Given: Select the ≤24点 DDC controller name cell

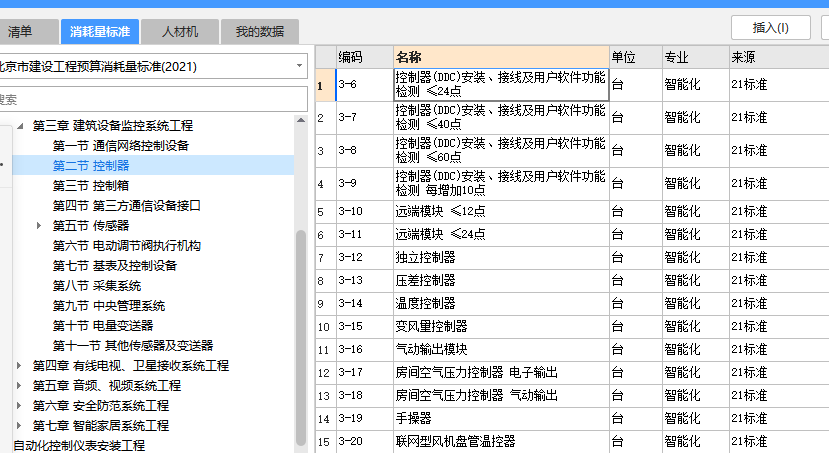Looking at the screenshot, I should 501,85.
